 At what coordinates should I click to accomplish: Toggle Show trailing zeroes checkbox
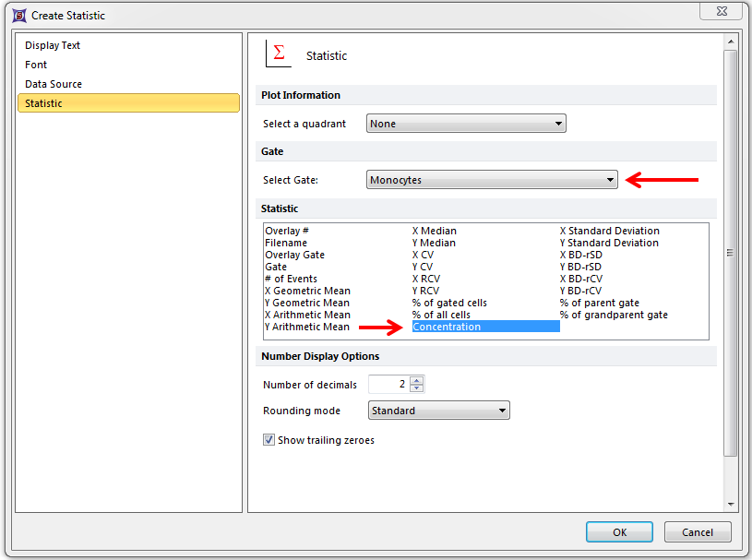(269, 440)
